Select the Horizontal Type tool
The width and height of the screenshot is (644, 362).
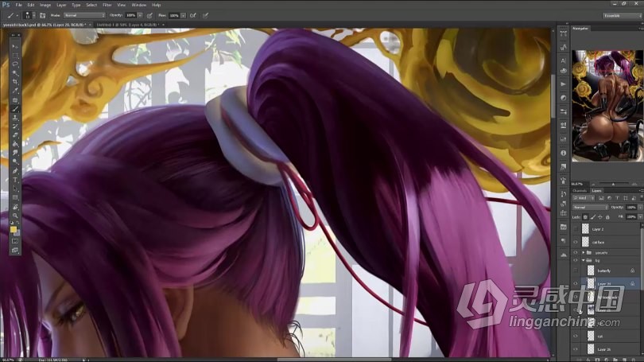(15, 180)
